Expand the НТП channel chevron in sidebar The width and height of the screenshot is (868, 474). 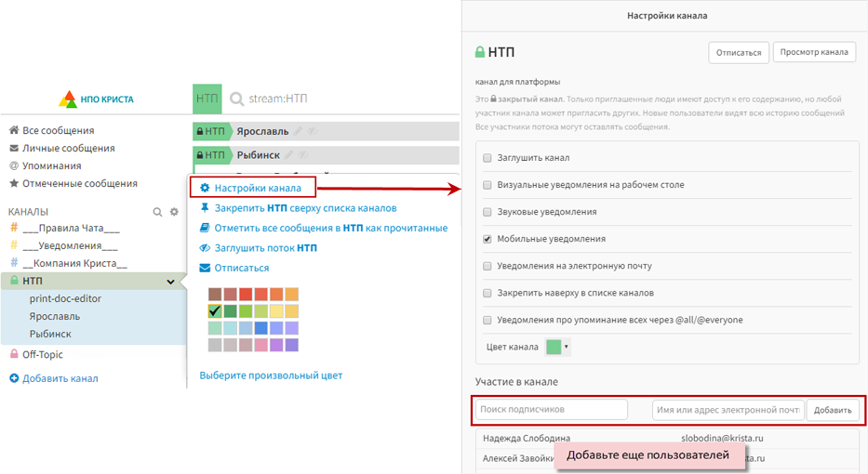coord(170,282)
